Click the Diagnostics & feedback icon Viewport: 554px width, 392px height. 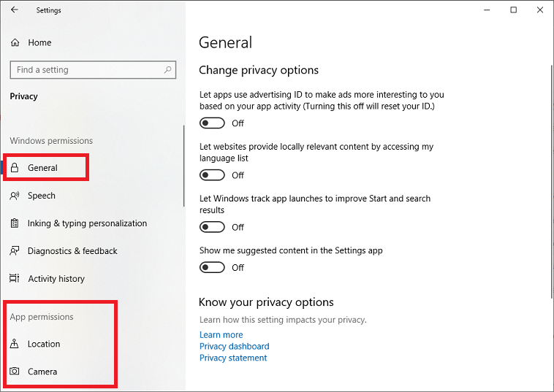click(15, 251)
